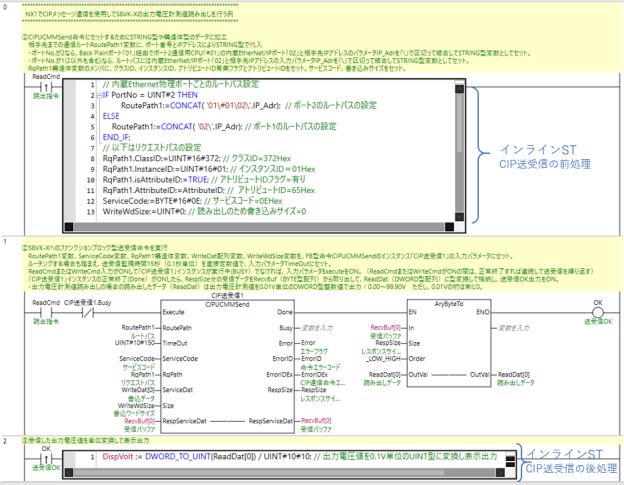Select rung number 2

pos(5,441)
